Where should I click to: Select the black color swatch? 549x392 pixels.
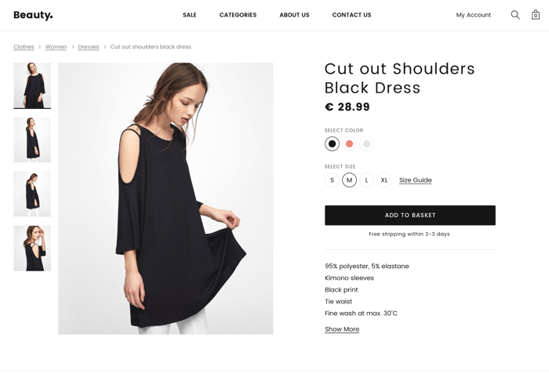(332, 143)
